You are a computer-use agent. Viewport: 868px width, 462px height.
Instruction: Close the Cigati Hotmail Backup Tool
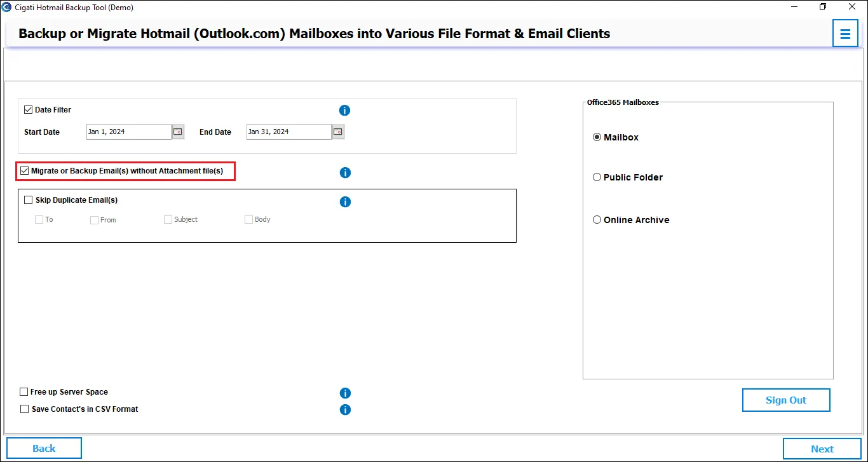tap(853, 7)
